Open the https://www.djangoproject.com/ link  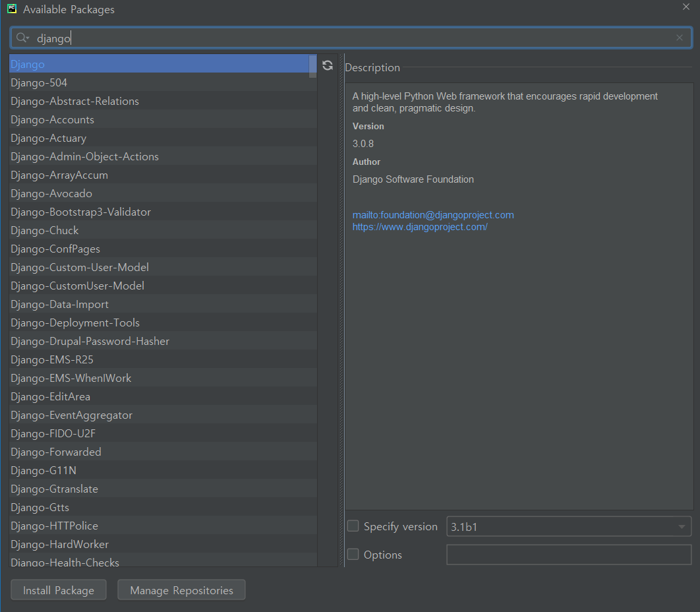[x=420, y=227]
